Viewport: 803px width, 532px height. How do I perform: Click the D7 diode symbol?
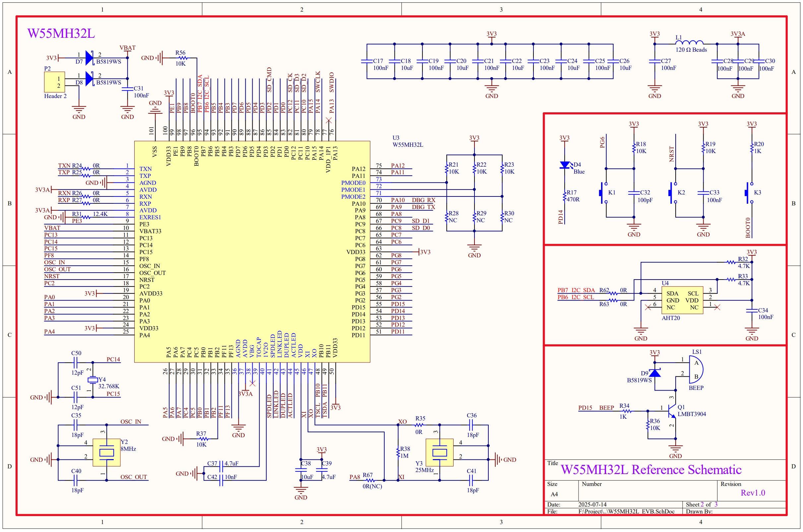point(90,58)
